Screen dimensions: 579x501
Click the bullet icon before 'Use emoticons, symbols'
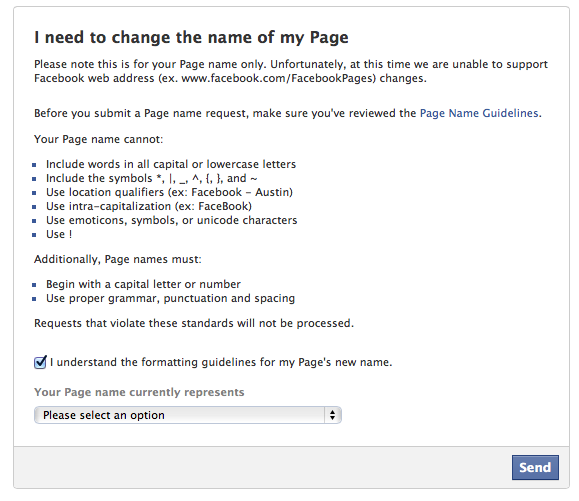click(34, 221)
